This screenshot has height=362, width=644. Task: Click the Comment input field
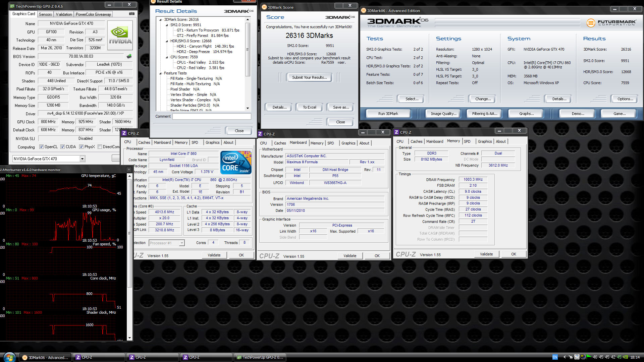coord(211,116)
